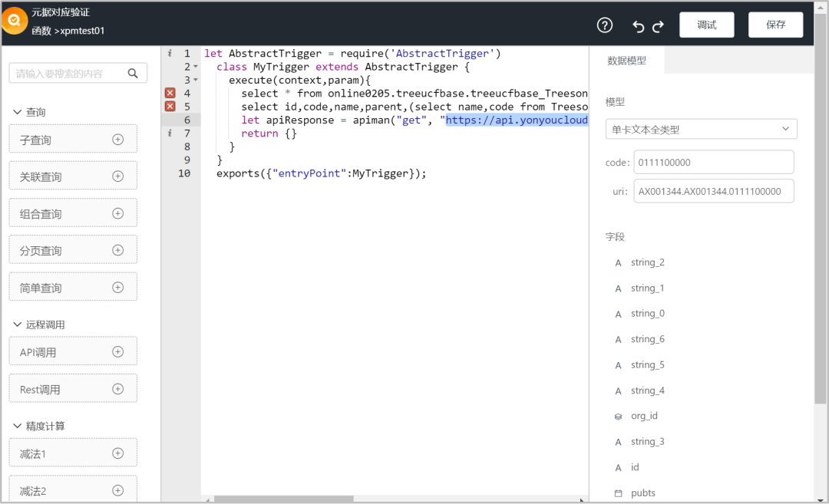The image size is (829, 504).
Task: Click the 调试 button
Action: (706, 25)
